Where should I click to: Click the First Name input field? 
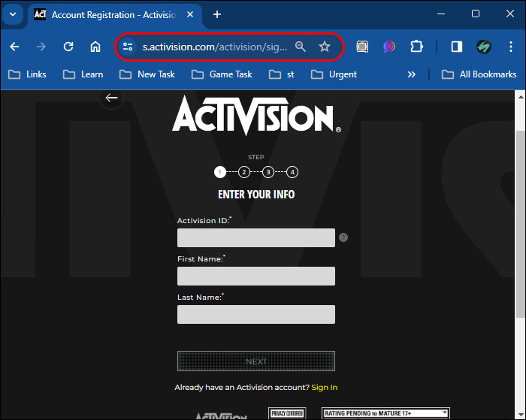click(x=256, y=276)
